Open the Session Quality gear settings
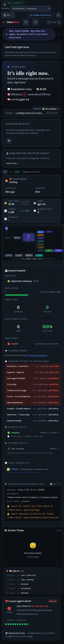This screenshot has height=644, width=64. (x=9, y=141)
